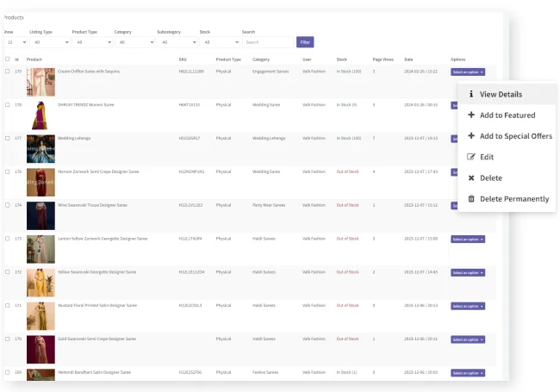Screen dimensions: 560x392
Task: Open Cream Chiffon Saree with Sequins thumbnail
Action: point(40,82)
